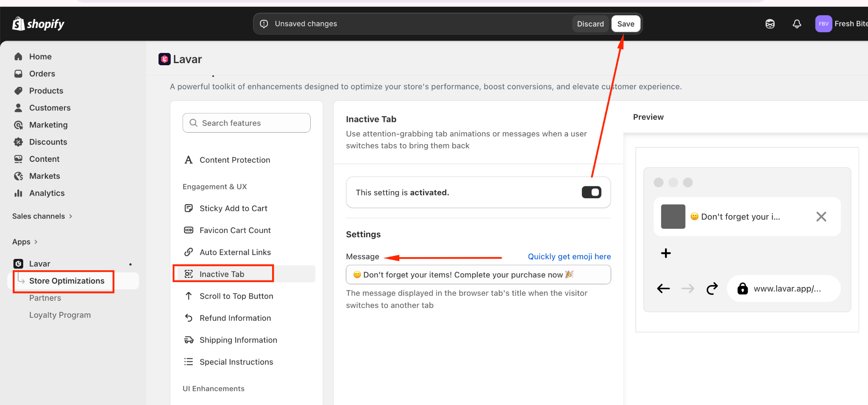Open the Sidekick assistant face icon
This screenshot has height=405, width=868.
click(x=770, y=24)
